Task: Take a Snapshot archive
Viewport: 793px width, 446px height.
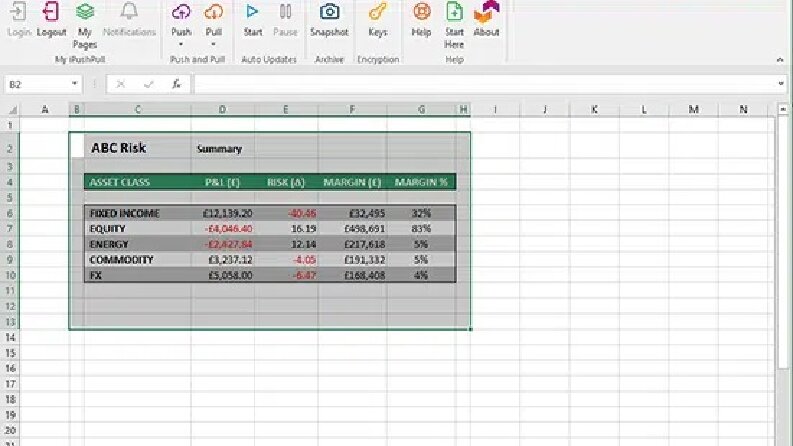Action: pyautogui.click(x=329, y=12)
